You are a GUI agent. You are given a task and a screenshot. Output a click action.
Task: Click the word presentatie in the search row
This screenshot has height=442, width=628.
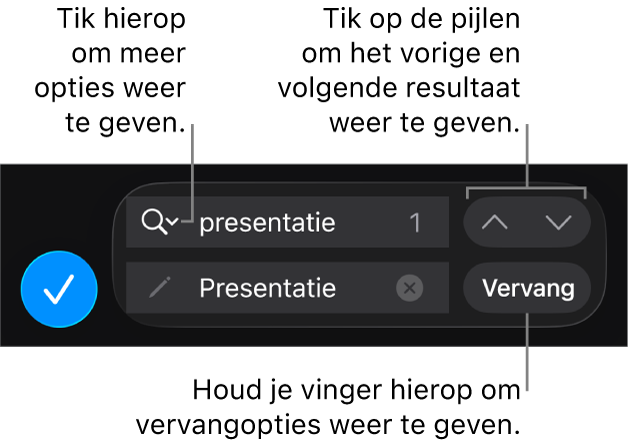267,223
